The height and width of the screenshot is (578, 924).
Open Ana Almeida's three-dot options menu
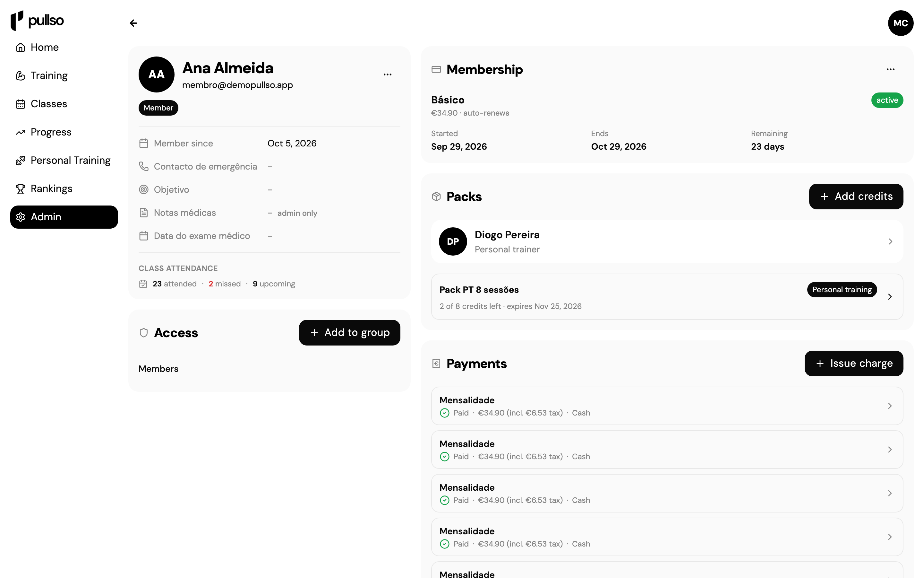tap(387, 74)
